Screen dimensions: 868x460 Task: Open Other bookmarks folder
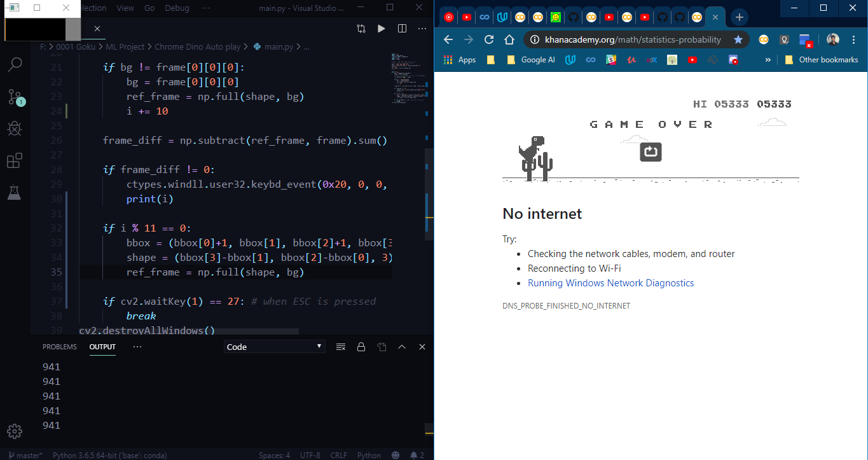821,60
